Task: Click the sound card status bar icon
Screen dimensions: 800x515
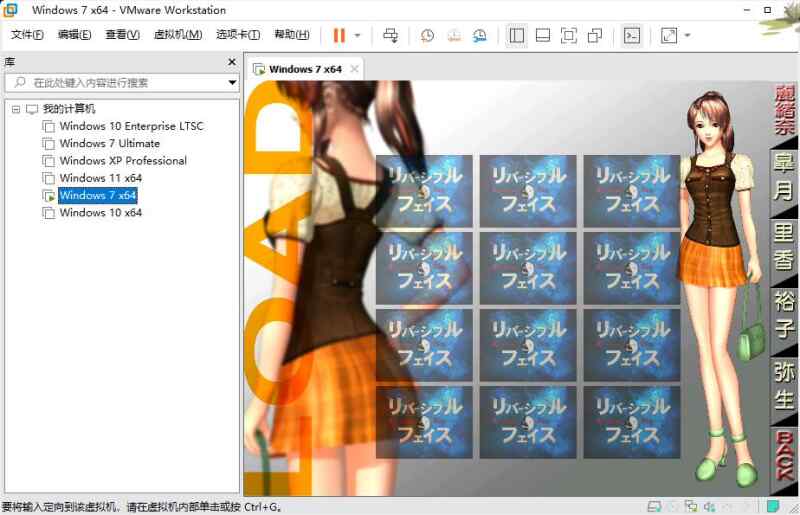Action: 710,506
